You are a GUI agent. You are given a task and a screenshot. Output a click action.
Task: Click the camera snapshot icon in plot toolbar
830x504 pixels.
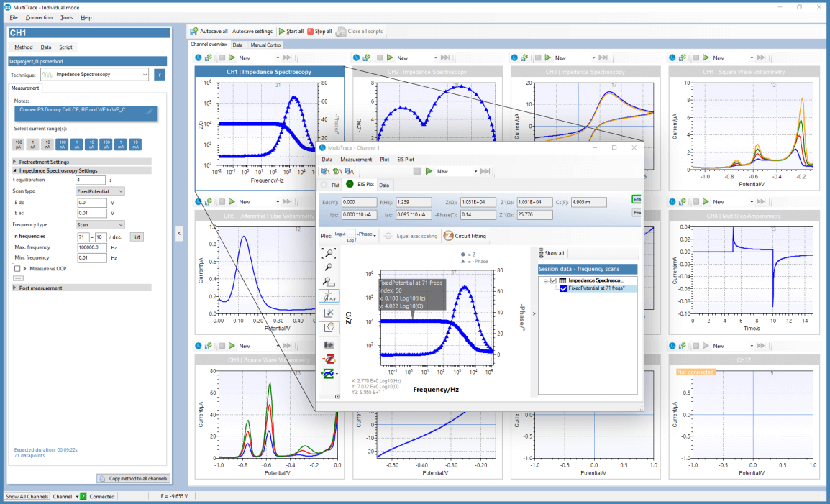click(329, 344)
